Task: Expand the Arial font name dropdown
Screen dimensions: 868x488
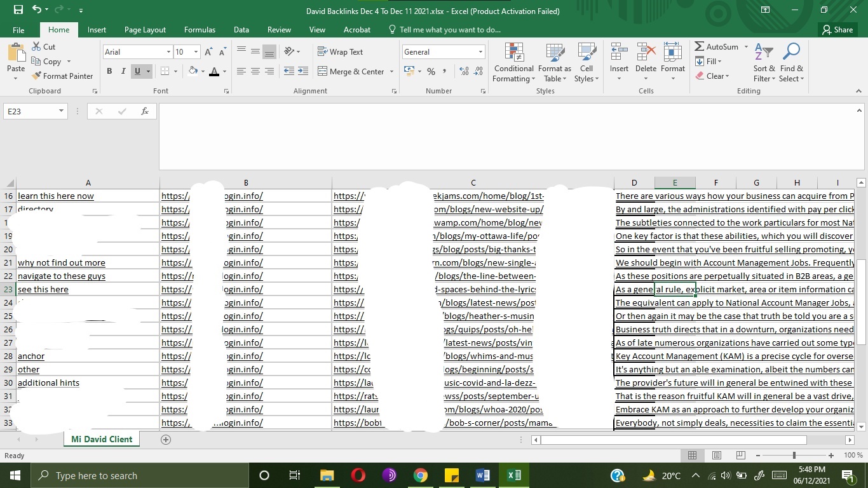Action: coord(168,52)
